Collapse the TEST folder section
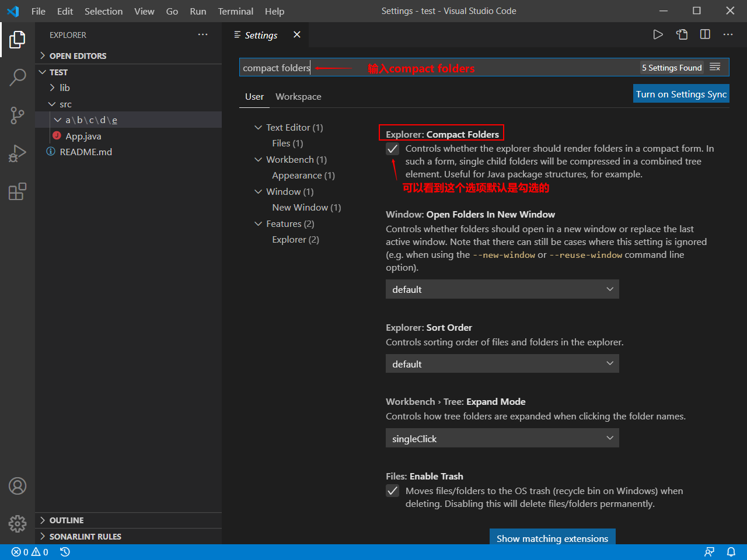The height and width of the screenshot is (560, 747). [128, 72]
